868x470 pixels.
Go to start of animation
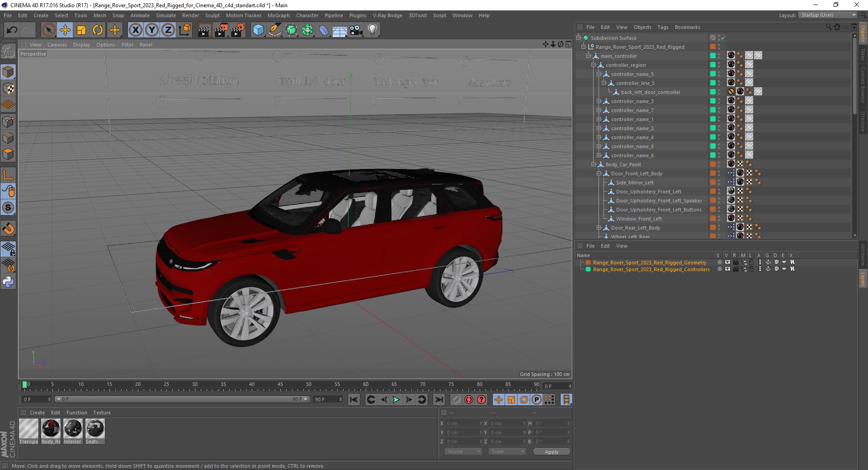(354, 399)
